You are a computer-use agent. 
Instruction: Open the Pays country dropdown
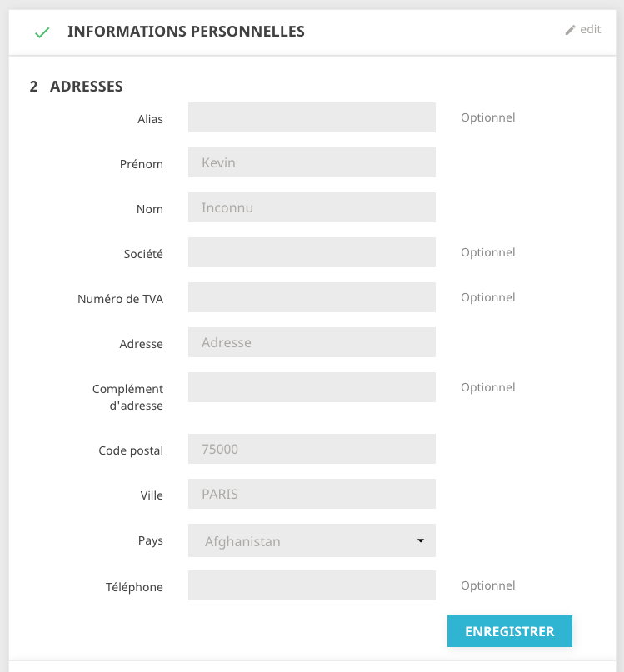pos(312,540)
